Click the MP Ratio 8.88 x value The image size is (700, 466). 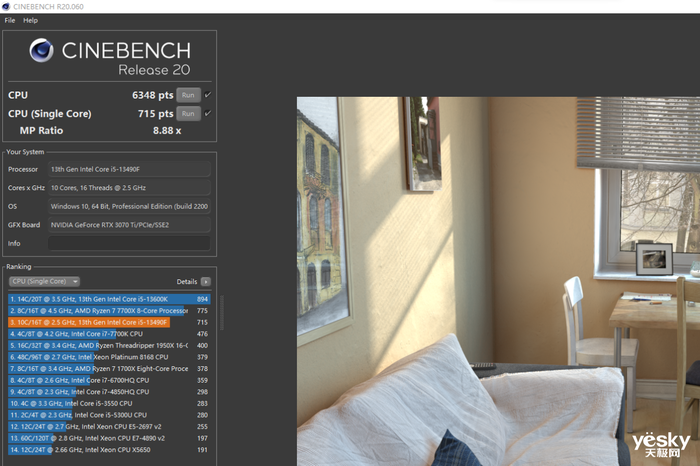(167, 131)
